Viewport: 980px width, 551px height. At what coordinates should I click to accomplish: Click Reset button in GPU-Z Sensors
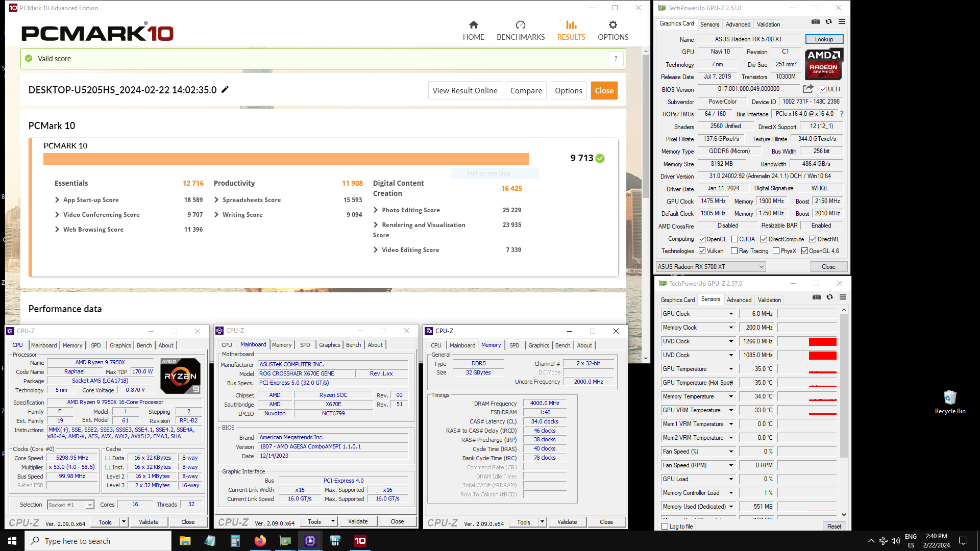coord(834,527)
